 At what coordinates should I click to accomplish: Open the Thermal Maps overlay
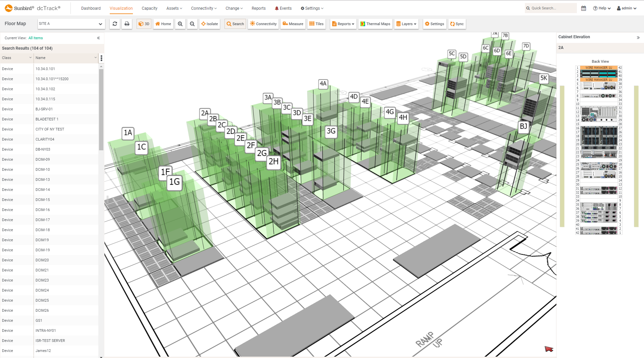375,24
